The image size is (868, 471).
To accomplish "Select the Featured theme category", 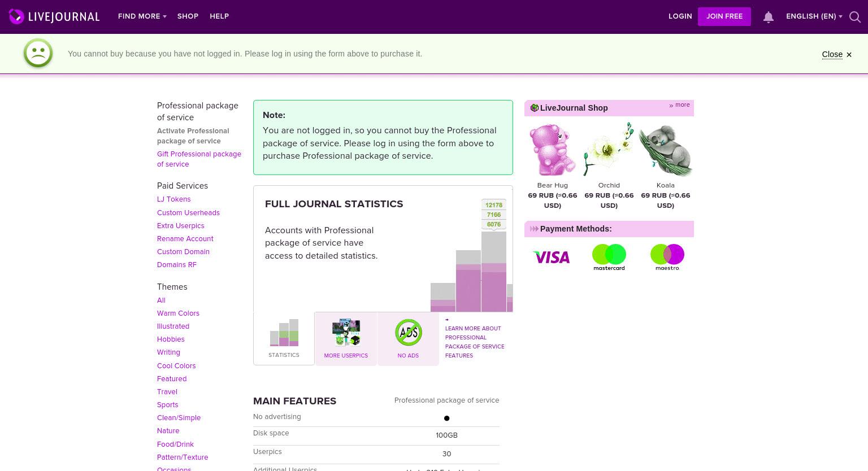I will coord(172,379).
